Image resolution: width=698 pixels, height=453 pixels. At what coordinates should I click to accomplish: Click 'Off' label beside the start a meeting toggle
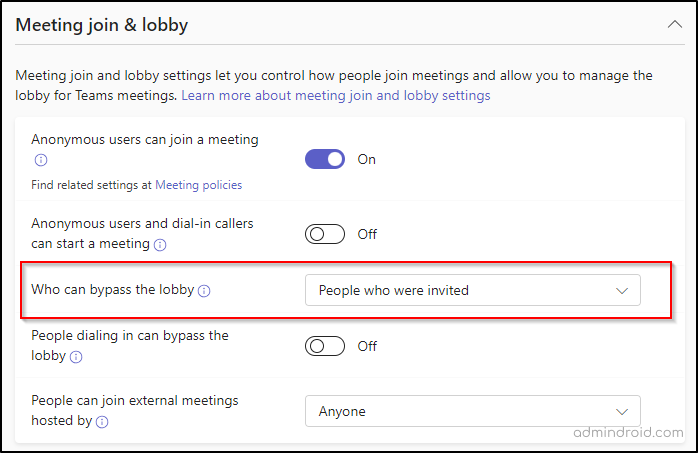click(x=367, y=234)
